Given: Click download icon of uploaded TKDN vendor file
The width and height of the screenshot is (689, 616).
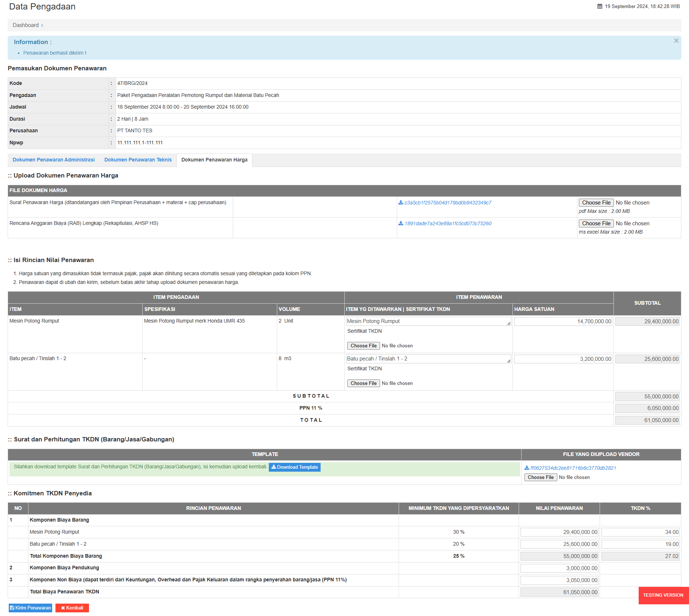Looking at the screenshot, I should (527, 468).
